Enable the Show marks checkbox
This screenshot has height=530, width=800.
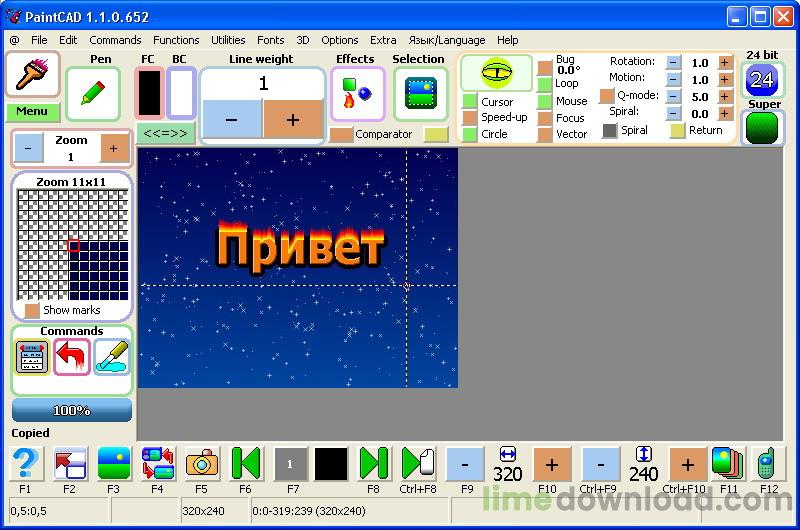[32, 311]
